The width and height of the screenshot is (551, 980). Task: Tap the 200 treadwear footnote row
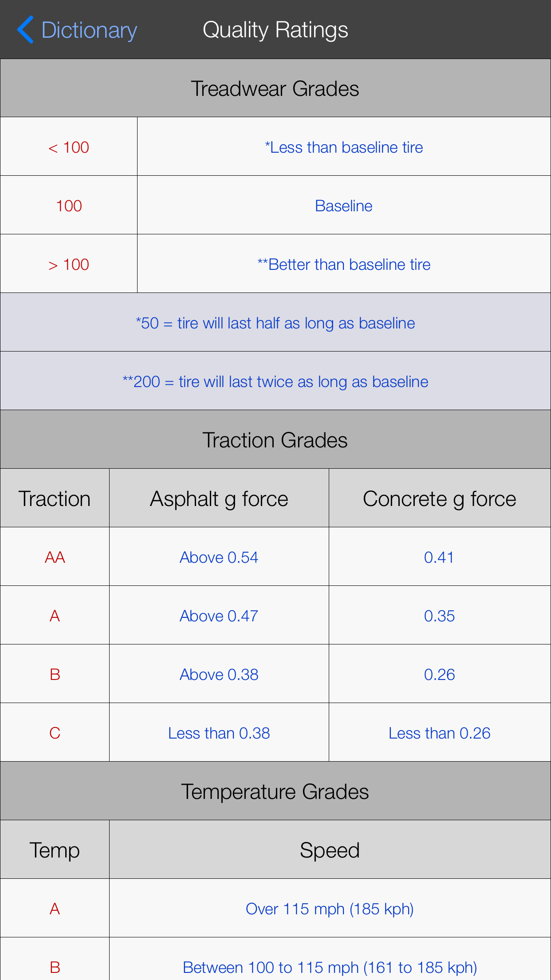point(275,381)
